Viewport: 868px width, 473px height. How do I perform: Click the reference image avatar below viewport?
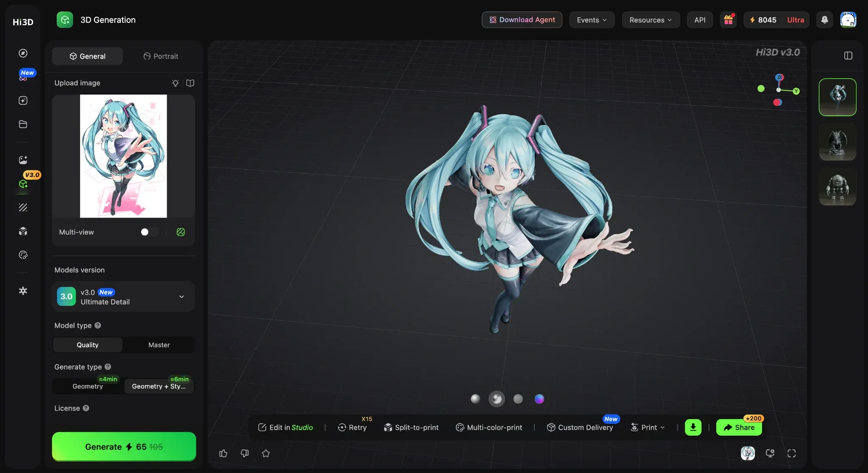coord(748,453)
